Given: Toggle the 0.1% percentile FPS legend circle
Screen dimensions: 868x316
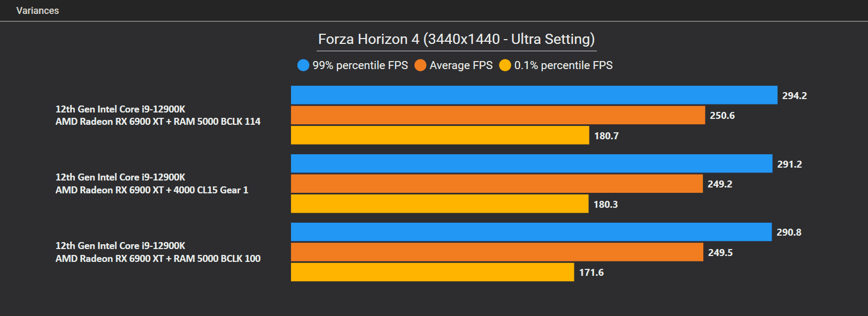Looking at the screenshot, I should 505,65.
